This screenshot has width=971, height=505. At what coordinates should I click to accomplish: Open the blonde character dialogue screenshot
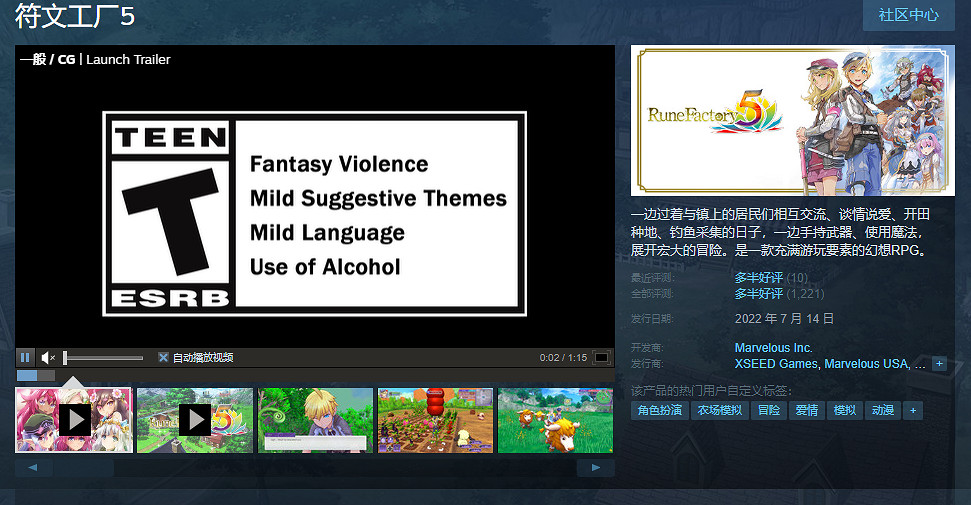315,420
